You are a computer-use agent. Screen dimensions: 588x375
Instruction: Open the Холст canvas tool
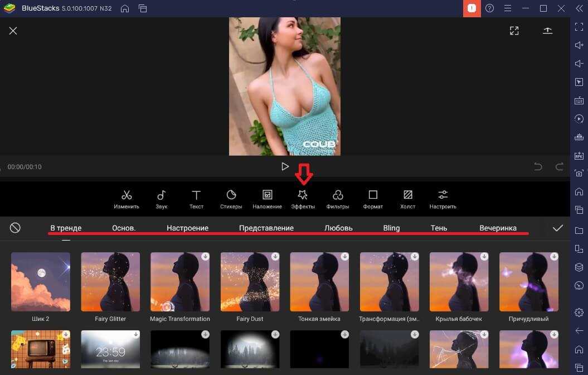pyautogui.click(x=408, y=199)
